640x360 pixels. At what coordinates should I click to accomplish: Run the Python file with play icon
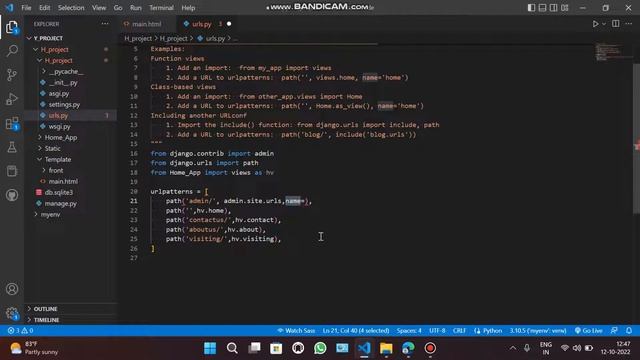[x=595, y=24]
